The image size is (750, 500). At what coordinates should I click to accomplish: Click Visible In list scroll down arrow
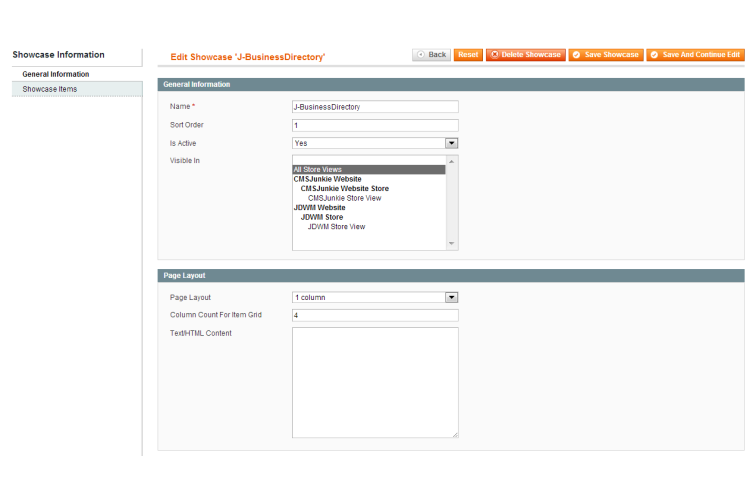[x=452, y=244]
